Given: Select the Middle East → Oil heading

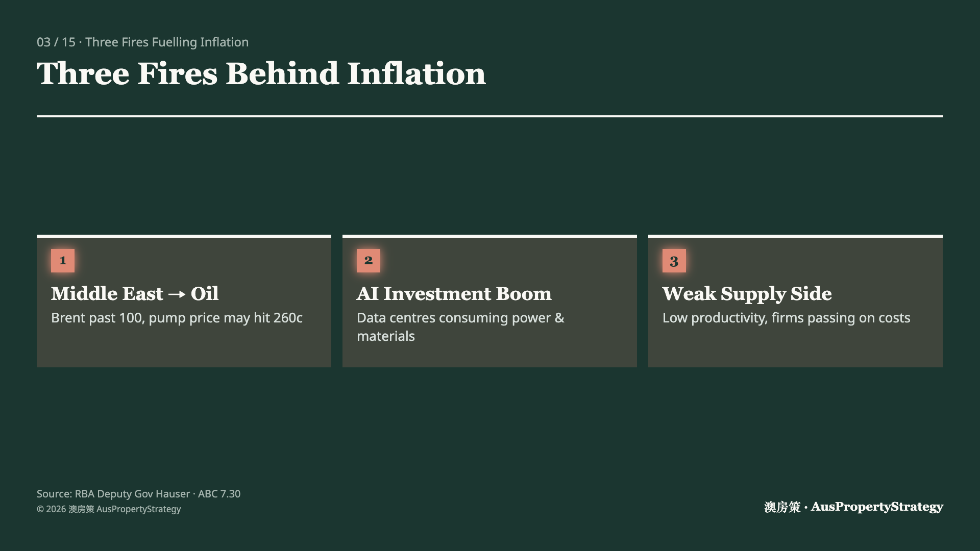Looking at the screenshot, I should coord(135,294).
